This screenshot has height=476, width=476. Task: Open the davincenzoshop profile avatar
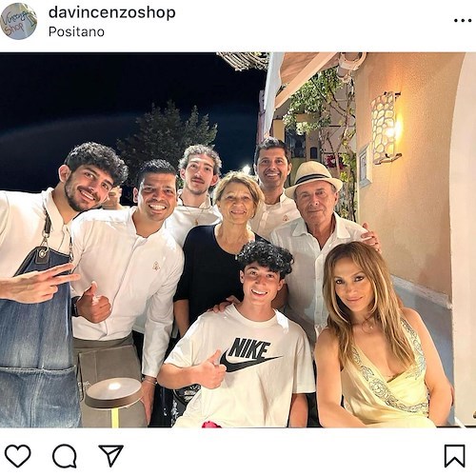click(18, 21)
